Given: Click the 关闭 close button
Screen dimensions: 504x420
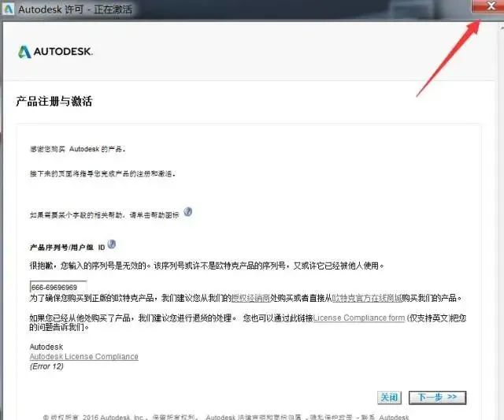Looking at the screenshot, I should coord(389,397).
